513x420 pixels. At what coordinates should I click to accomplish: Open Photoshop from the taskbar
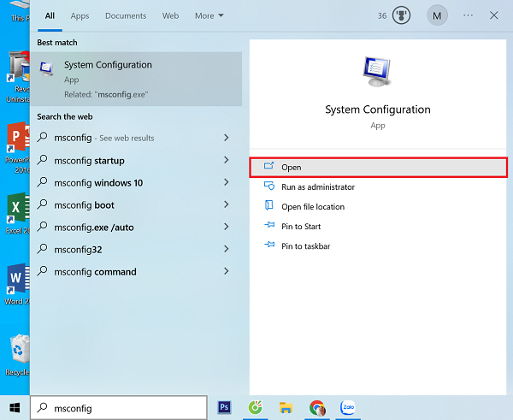[226, 408]
